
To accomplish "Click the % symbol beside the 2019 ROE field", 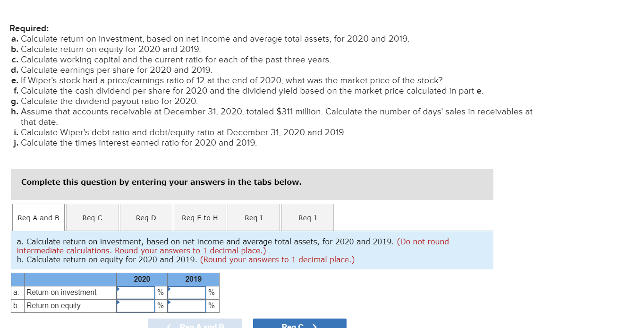I will (211, 305).
